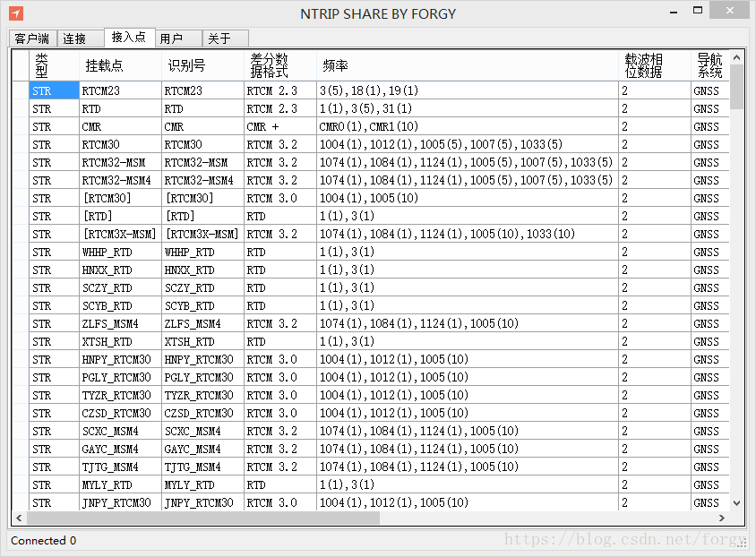Screen dimensions: 756x557
Task: Select mount point cell SCZY_RTD
Action: (x=120, y=287)
